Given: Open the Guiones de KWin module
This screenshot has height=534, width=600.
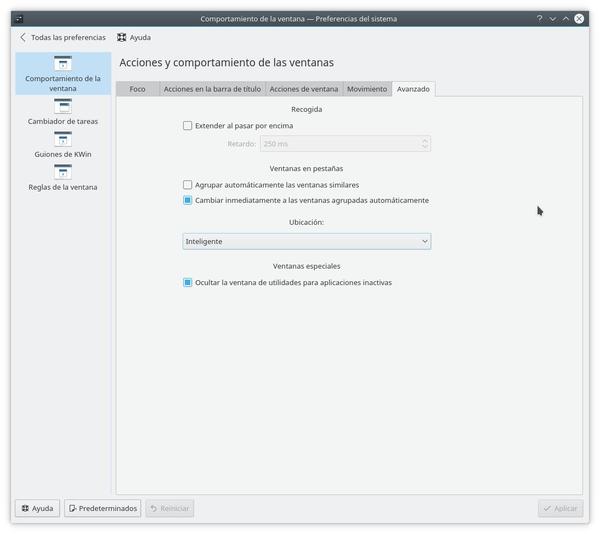Looking at the screenshot, I should coord(63,143).
